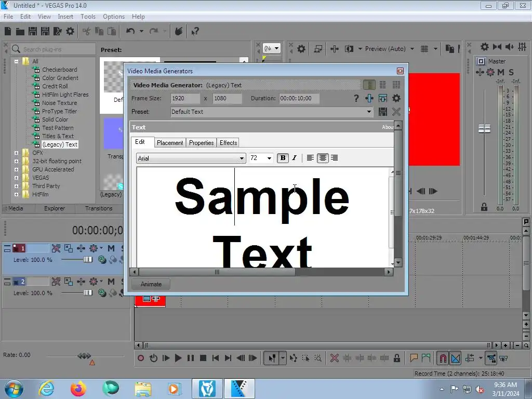Toggle Bold formatting in text generator
The image size is (532, 399).
283,158
